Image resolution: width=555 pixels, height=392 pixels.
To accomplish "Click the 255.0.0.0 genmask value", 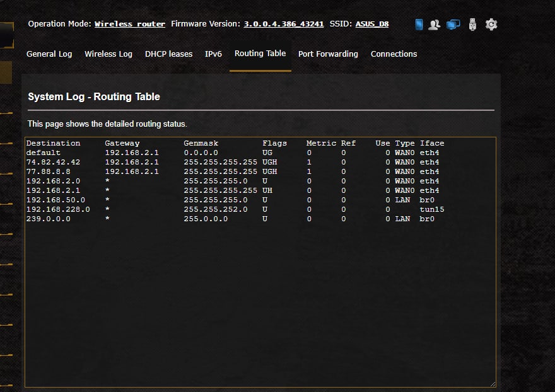I will [x=206, y=219].
